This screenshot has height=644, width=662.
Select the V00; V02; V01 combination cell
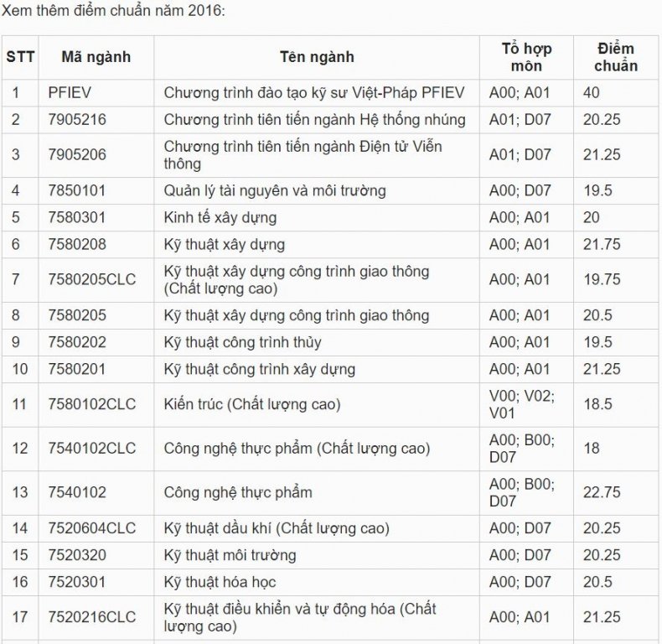point(526,405)
